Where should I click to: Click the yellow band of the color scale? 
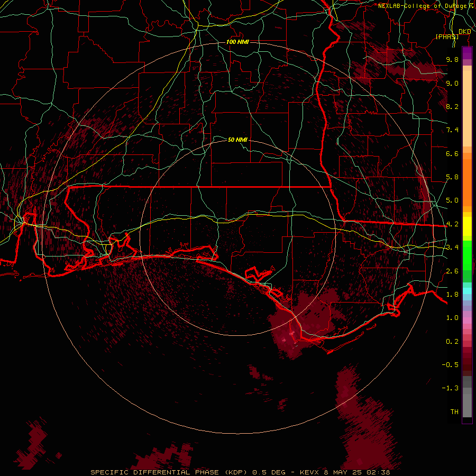[x=467, y=226]
